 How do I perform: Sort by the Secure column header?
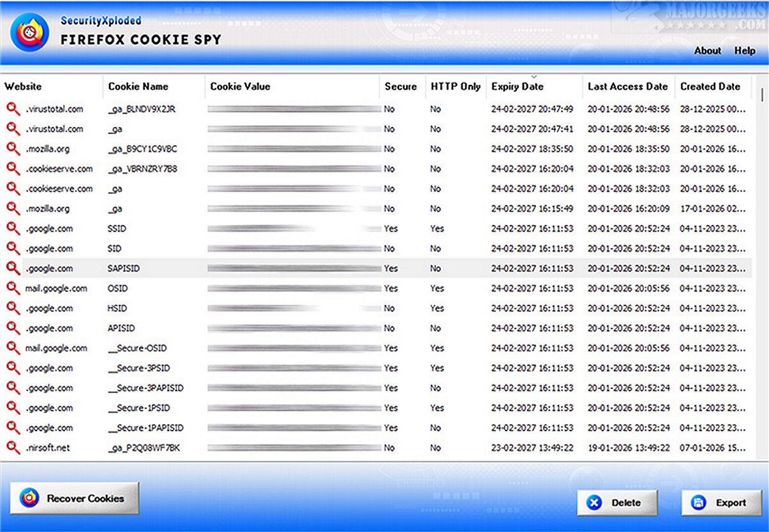tap(402, 87)
